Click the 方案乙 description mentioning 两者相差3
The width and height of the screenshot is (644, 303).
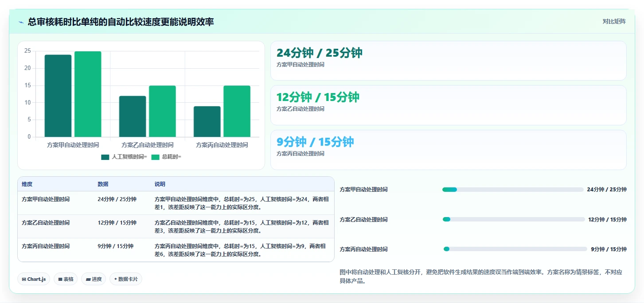click(242, 227)
